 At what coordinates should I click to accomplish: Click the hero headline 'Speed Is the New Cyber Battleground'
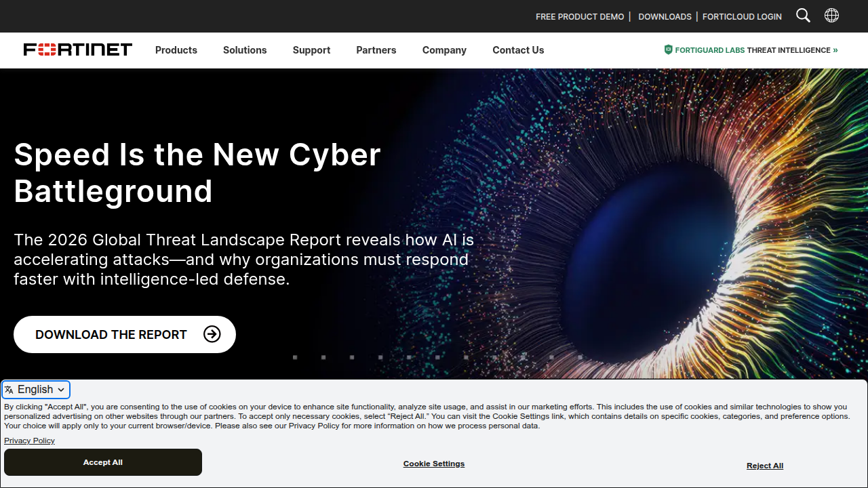[197, 173]
